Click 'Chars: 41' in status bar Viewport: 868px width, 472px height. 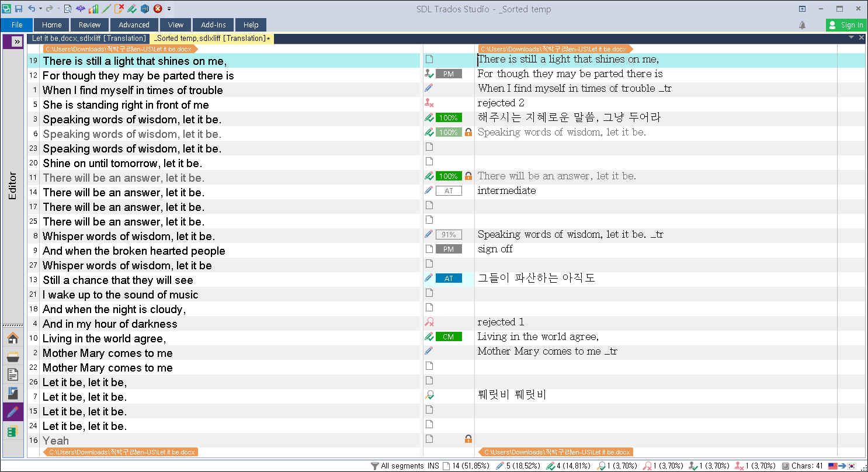tap(808, 466)
